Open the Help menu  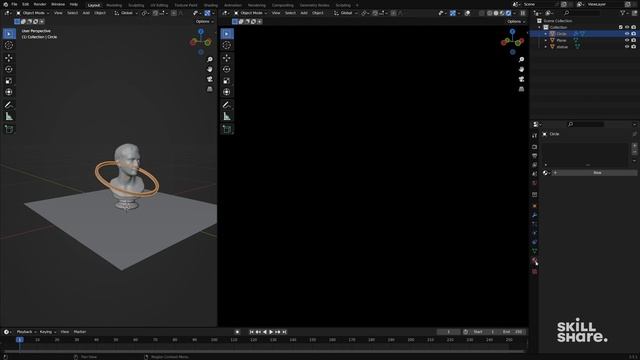coord(74,4)
